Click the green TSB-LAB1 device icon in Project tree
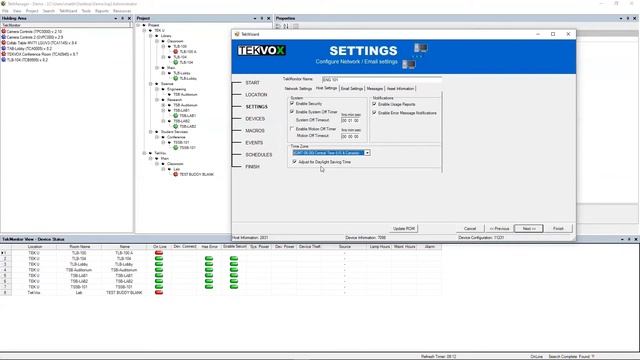This screenshot has width=640, height=360. click(x=176, y=116)
